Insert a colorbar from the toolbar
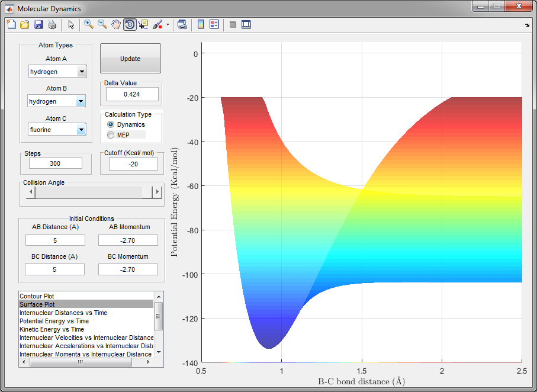The image size is (537, 392). pos(201,25)
